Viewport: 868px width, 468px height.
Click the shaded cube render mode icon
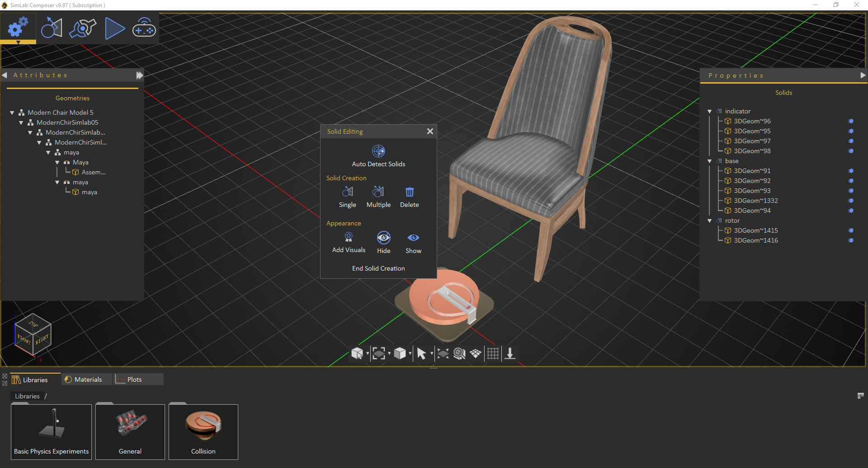[x=400, y=353]
